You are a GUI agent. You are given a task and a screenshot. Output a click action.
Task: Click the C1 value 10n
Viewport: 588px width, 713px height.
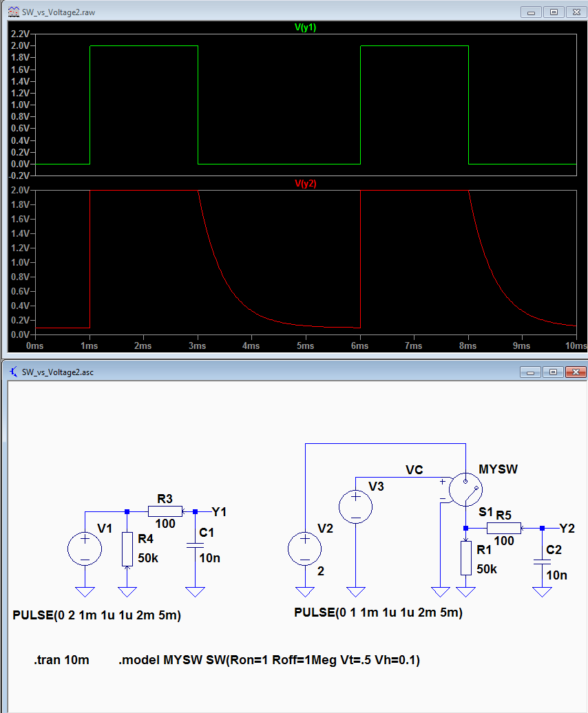(x=209, y=558)
